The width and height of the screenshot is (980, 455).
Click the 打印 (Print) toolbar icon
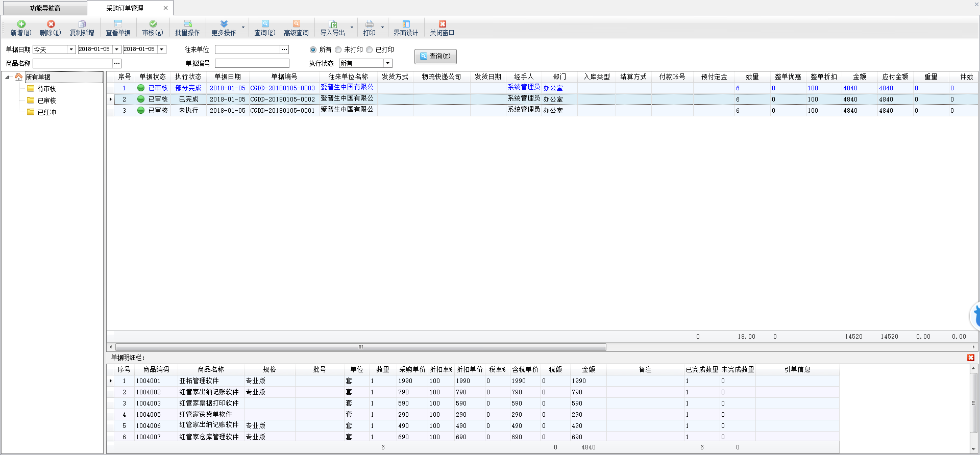[369, 24]
